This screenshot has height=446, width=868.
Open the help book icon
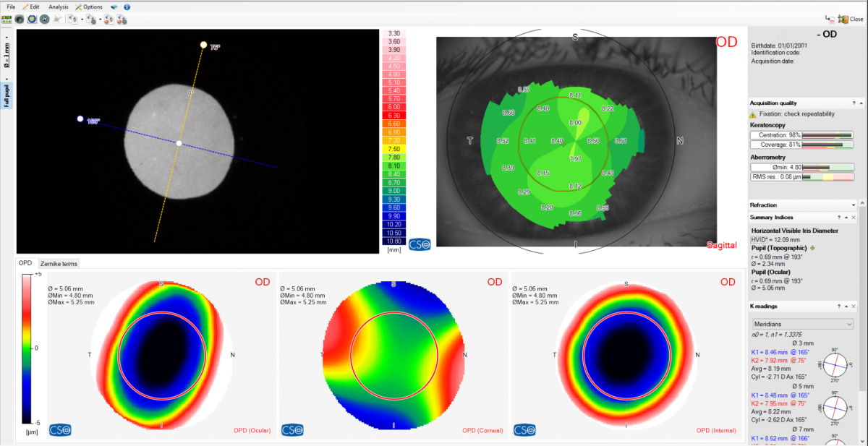(114, 7)
